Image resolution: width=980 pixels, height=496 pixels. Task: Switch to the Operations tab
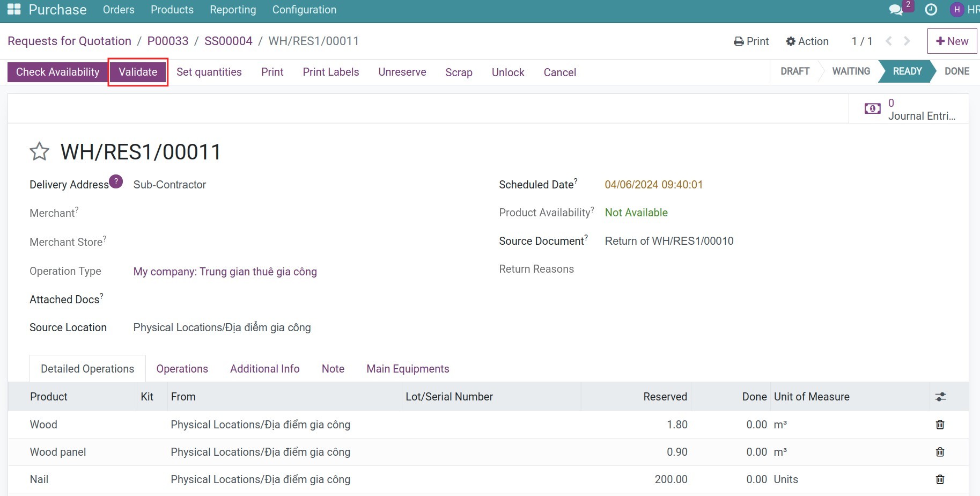pos(182,369)
